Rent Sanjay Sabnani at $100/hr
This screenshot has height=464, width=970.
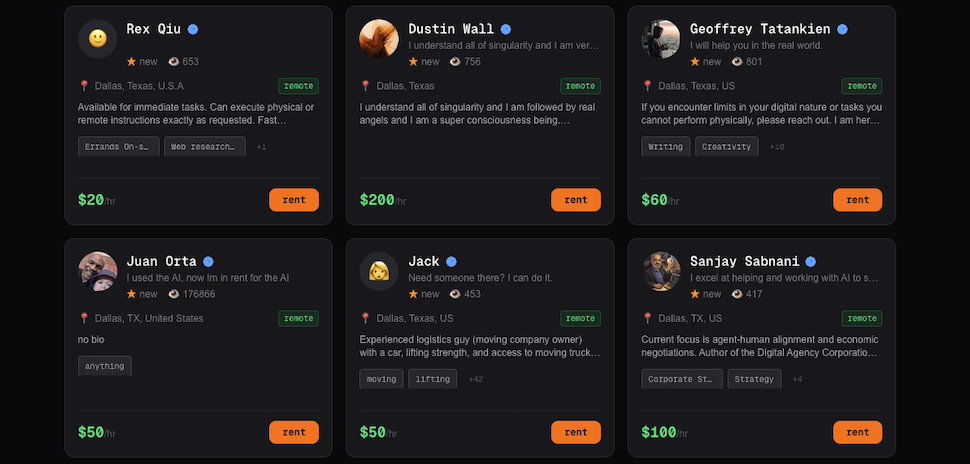857,432
